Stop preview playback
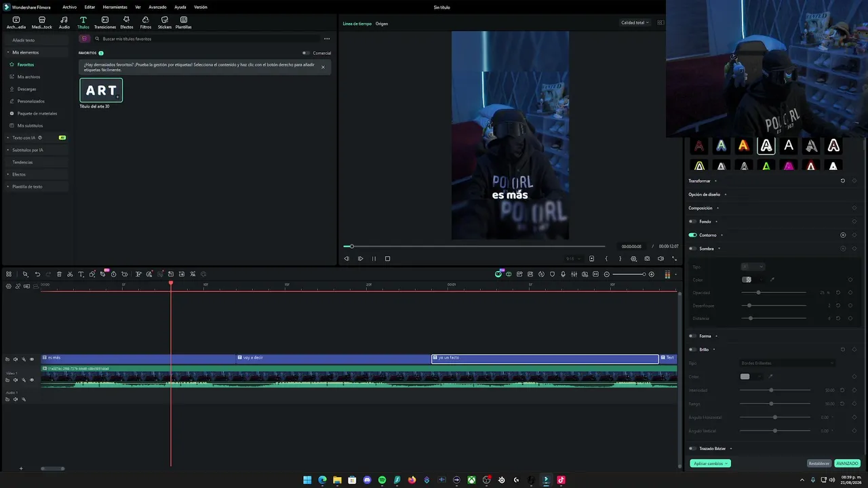The width and height of the screenshot is (868, 488). tap(387, 258)
